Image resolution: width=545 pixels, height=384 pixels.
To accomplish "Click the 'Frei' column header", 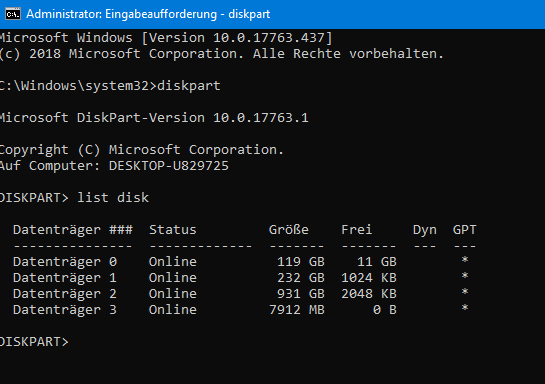I will tap(357, 230).
